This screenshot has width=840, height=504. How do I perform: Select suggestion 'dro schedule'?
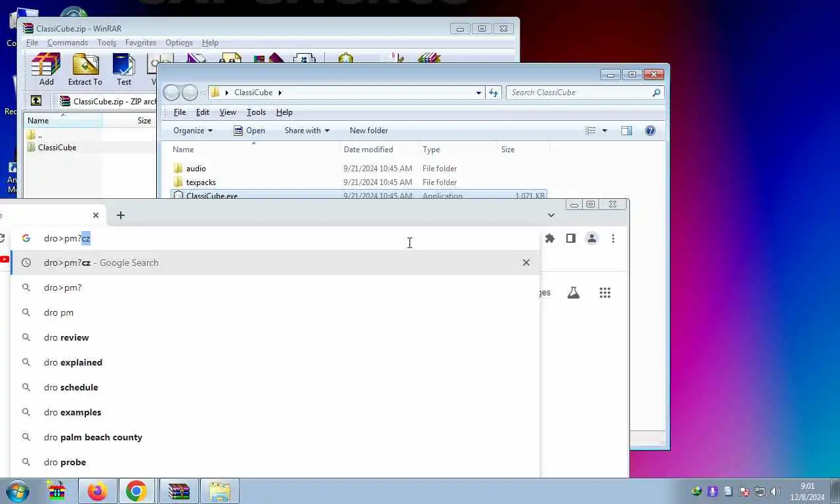coord(275,387)
